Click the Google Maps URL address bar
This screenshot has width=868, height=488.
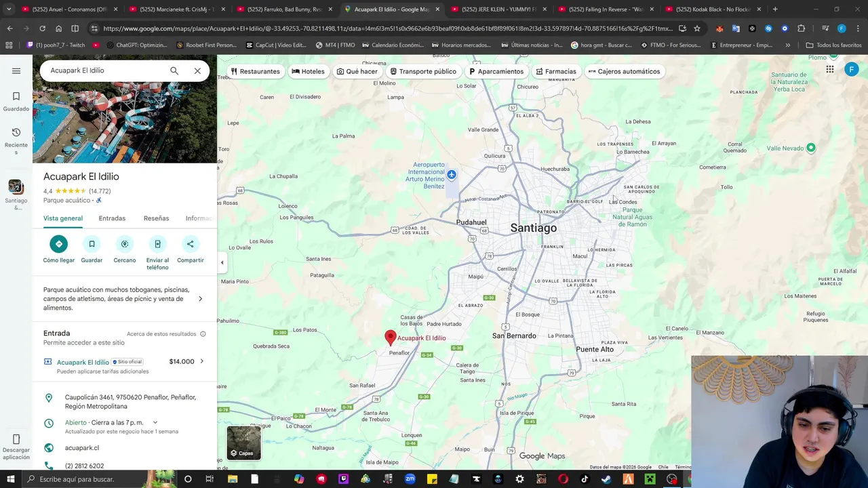click(x=388, y=28)
